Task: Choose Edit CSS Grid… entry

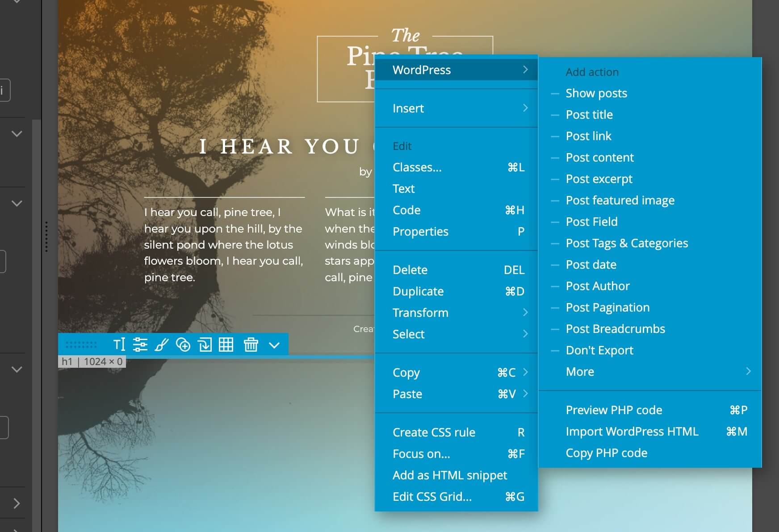Action: pos(456,496)
